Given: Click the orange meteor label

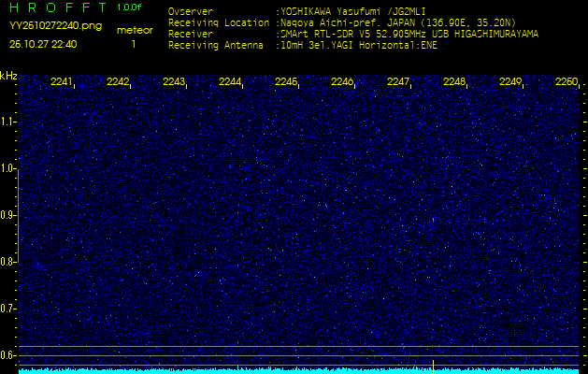Looking at the screenshot, I should (134, 30).
